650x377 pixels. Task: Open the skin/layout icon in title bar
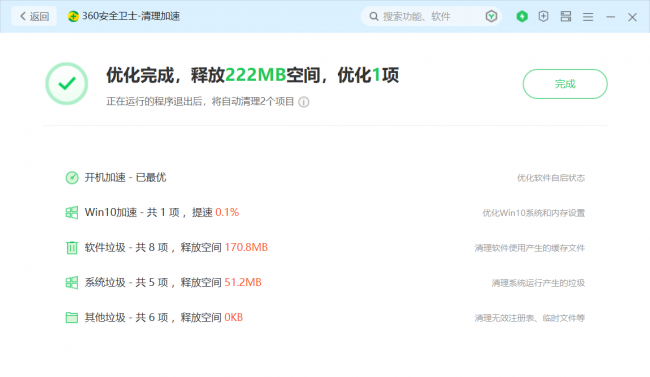(x=566, y=17)
